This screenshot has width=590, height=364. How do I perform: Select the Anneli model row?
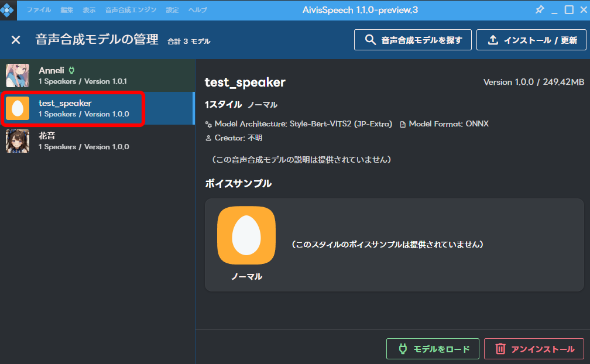pos(97,75)
